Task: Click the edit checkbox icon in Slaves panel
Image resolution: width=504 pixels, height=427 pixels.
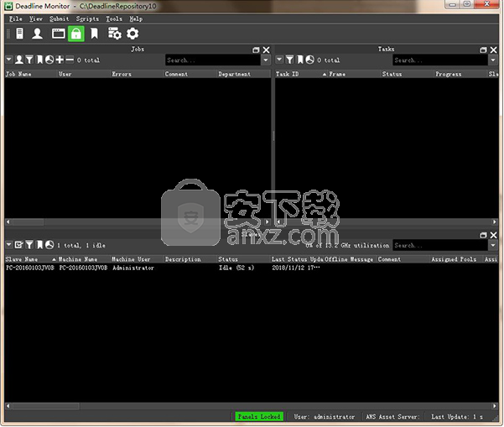Action: click(x=19, y=245)
